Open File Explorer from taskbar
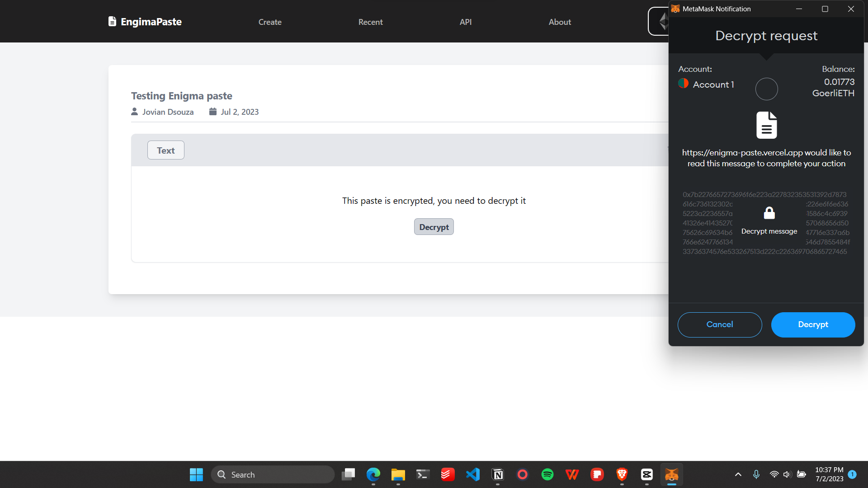This screenshot has height=488, width=868. [398, 474]
